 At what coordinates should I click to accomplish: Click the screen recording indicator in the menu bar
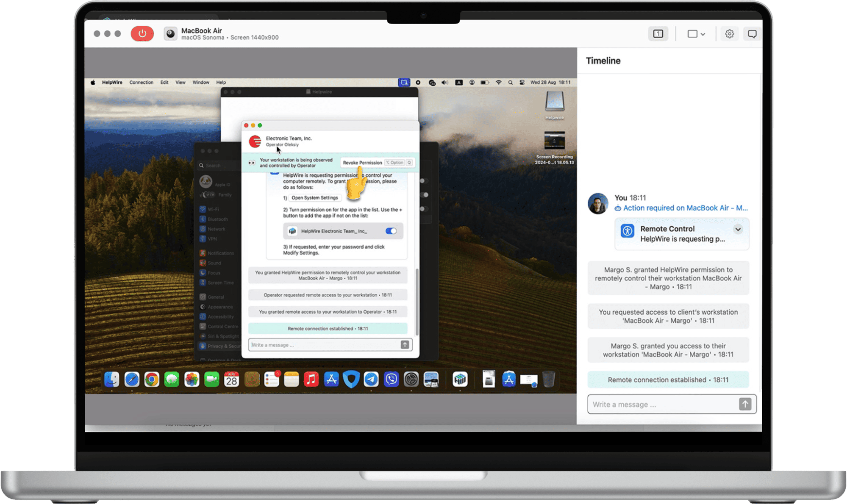pyautogui.click(x=418, y=83)
